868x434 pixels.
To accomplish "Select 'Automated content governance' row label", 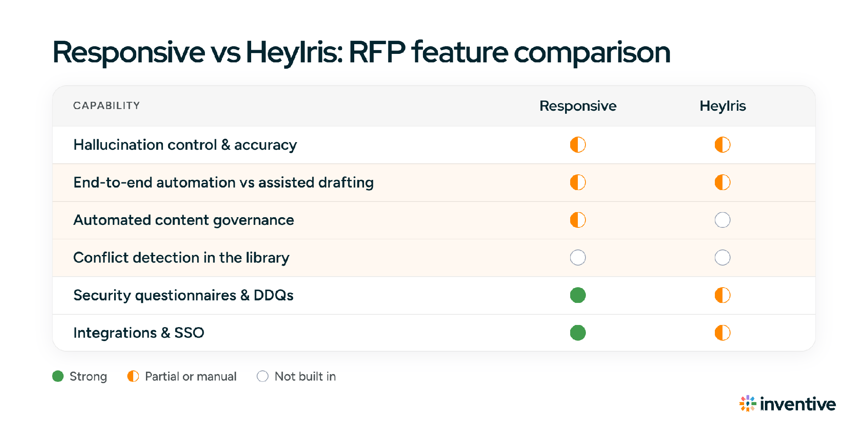I will tap(184, 220).
